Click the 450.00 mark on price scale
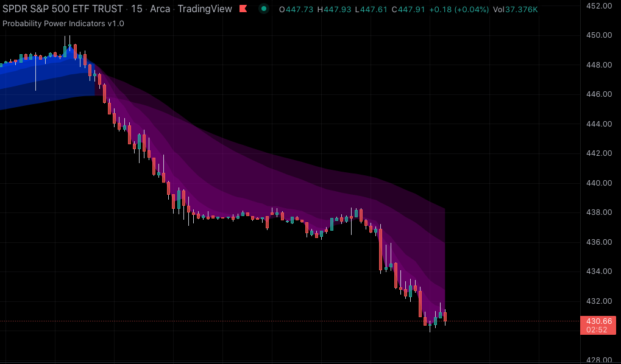Screen dimensions: 621x364 pyautogui.click(x=598, y=35)
